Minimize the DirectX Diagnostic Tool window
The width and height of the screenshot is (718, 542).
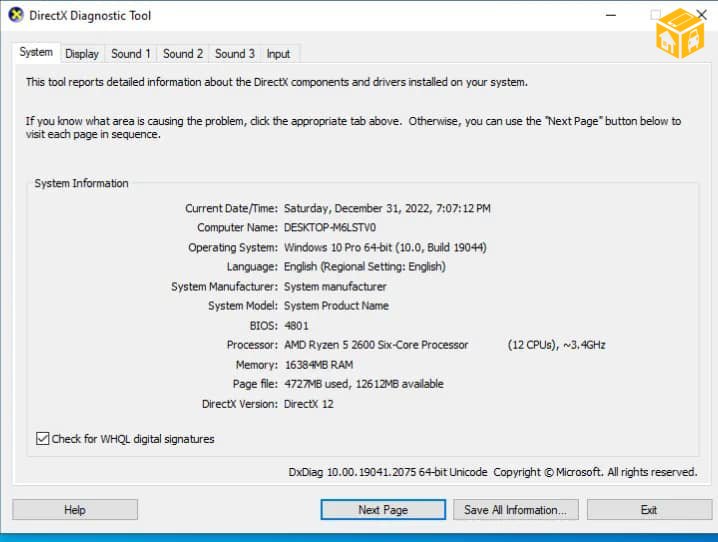click(610, 16)
